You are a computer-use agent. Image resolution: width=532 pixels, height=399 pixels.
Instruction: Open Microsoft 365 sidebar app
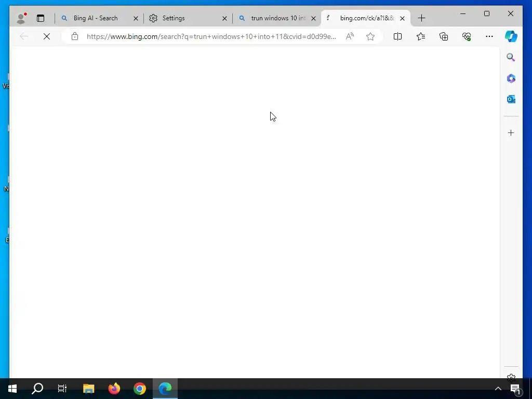pos(511,78)
